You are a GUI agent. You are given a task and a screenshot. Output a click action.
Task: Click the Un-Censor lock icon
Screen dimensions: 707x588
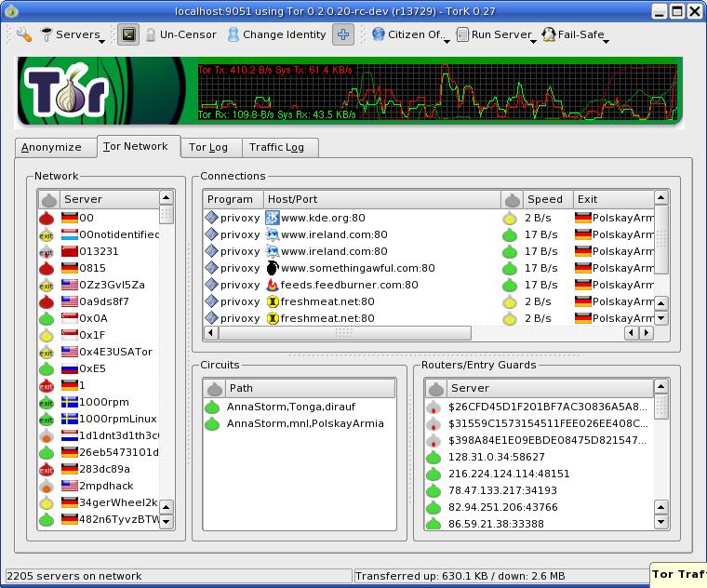(151, 34)
